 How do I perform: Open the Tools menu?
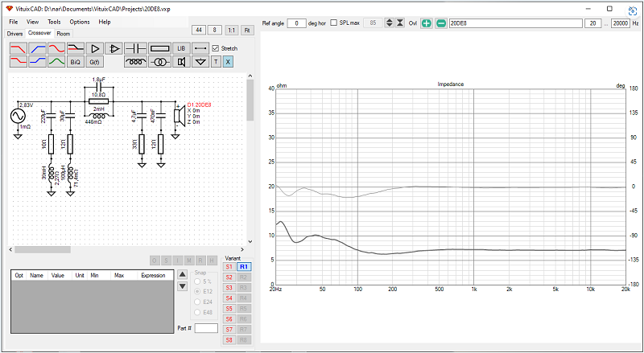(x=54, y=22)
